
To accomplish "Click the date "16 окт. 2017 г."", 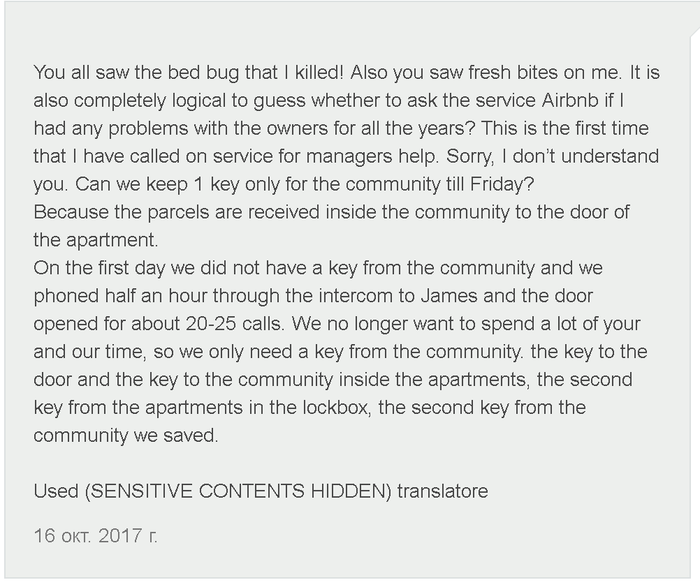I will 96,536.
